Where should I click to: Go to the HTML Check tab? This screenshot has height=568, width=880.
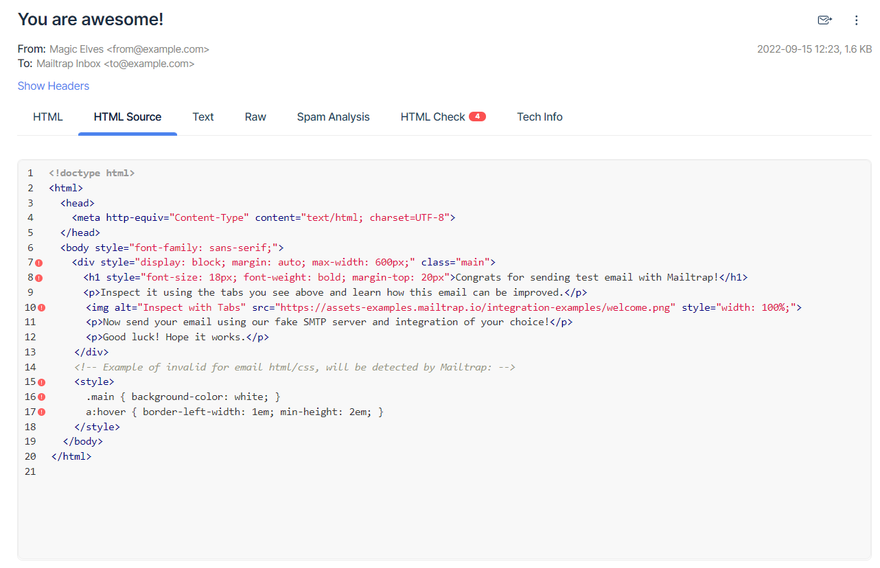[x=432, y=117]
